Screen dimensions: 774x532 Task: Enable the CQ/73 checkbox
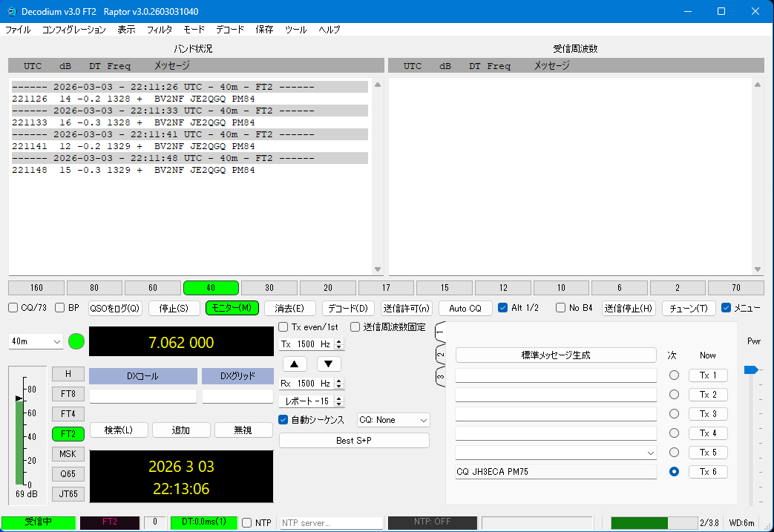point(13,308)
